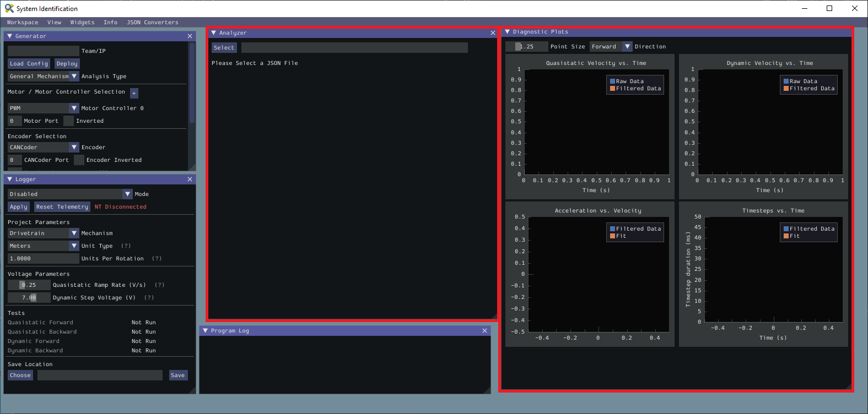Click the Motor Port number field
The height and width of the screenshot is (414, 868).
coord(15,121)
